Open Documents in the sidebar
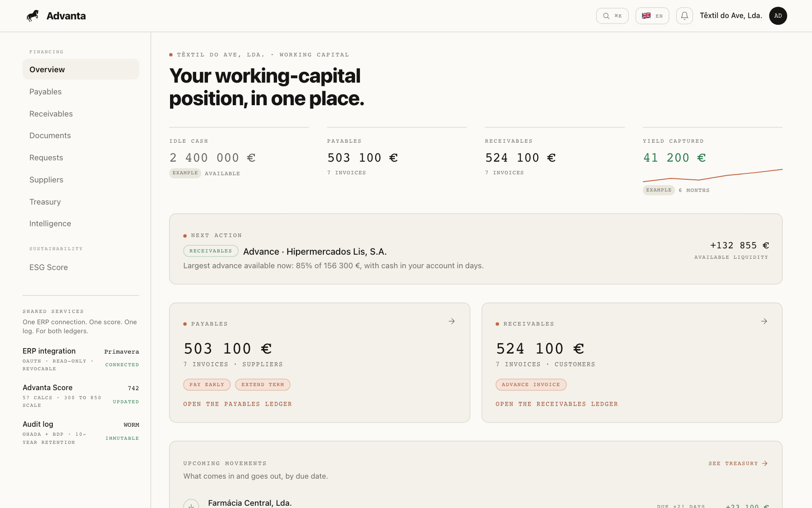 click(x=81, y=135)
